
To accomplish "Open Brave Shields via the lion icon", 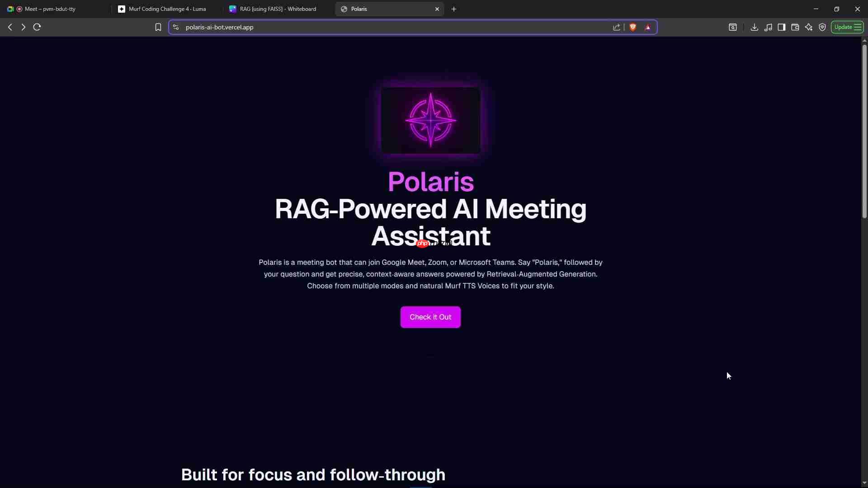I will (633, 27).
